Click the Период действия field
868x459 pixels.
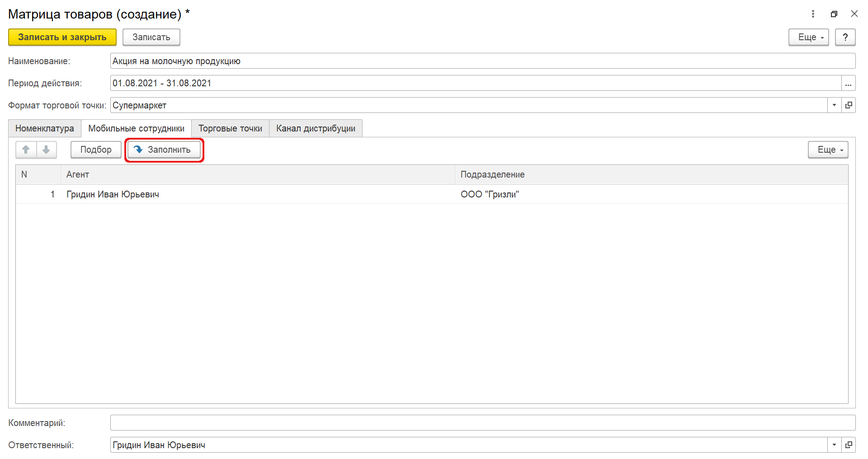click(476, 83)
